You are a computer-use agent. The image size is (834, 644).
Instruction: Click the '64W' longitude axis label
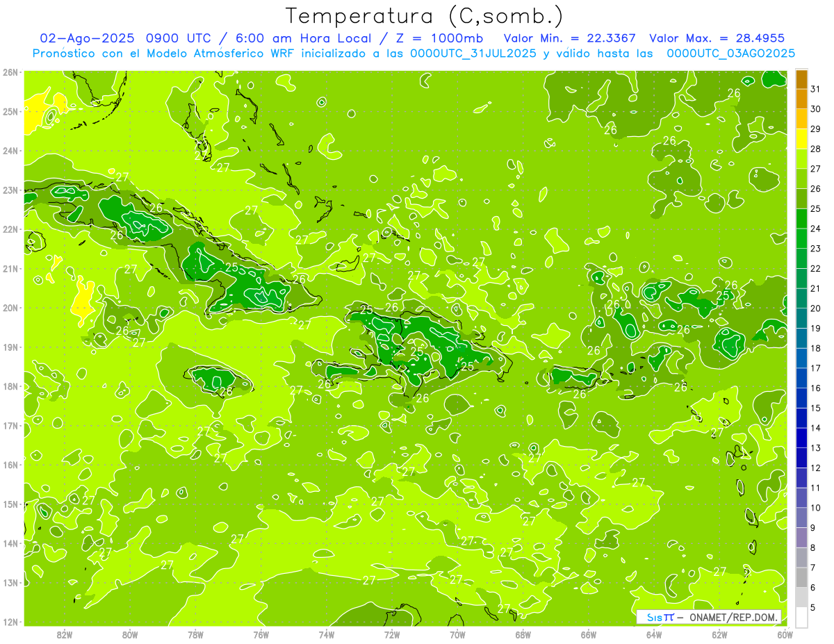click(x=654, y=634)
